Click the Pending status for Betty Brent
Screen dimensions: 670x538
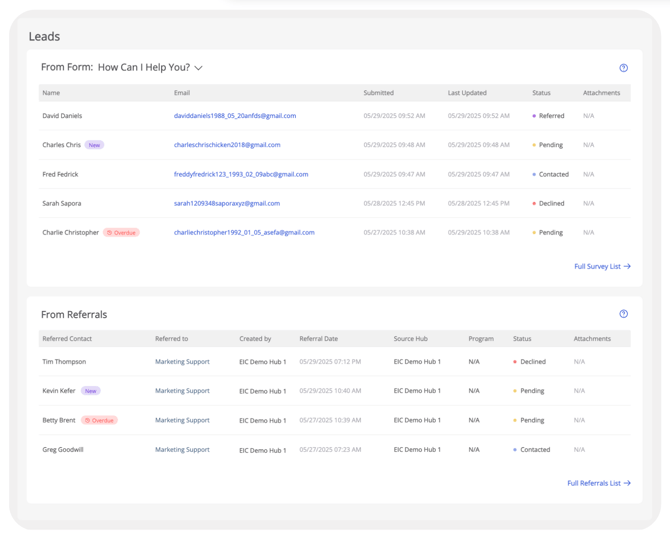529,420
